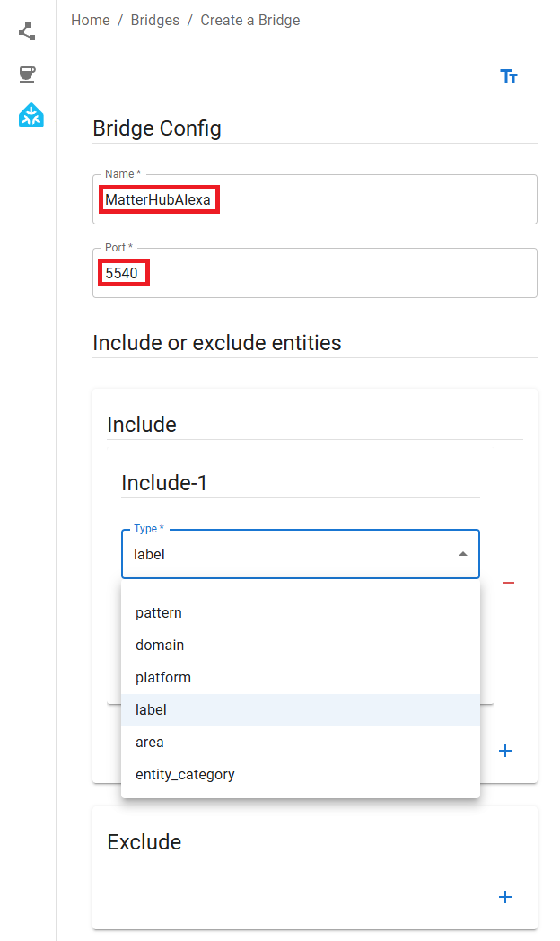
Task: Focus the Port field showing 5540
Action: pos(314,273)
